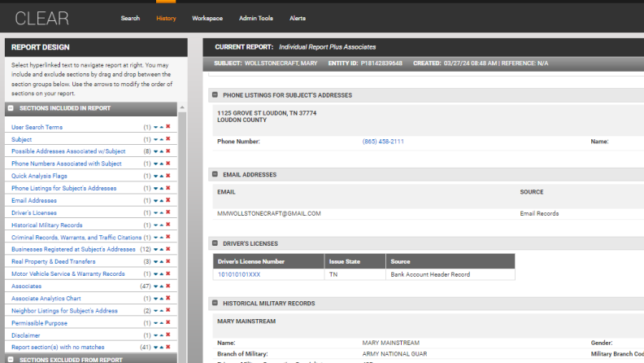Go to the Search tab
The width and height of the screenshot is (644, 363).
point(130,18)
